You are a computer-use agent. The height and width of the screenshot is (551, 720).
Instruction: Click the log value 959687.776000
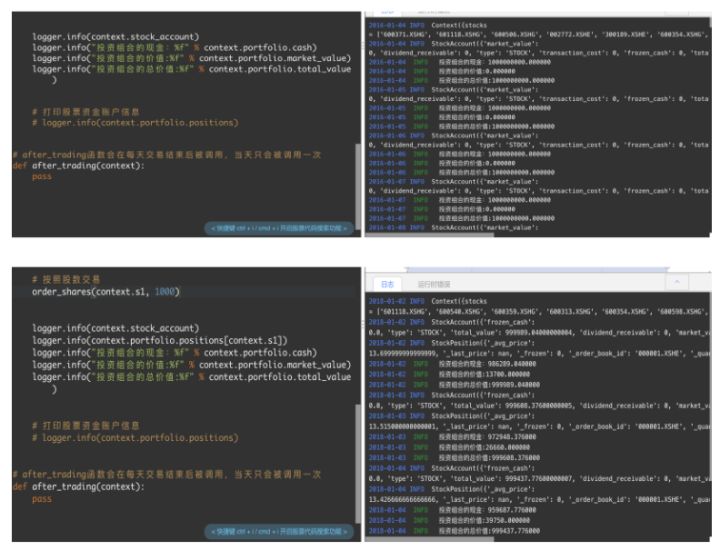[512, 510]
